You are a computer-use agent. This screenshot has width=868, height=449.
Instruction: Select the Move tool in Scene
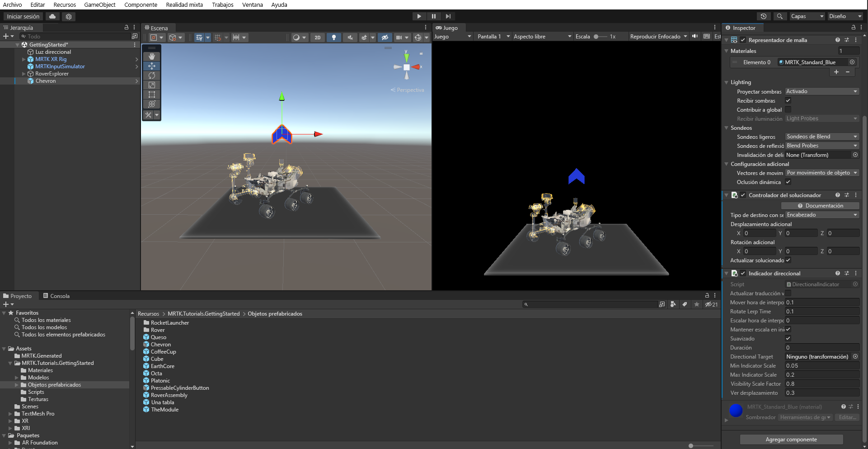(x=152, y=66)
